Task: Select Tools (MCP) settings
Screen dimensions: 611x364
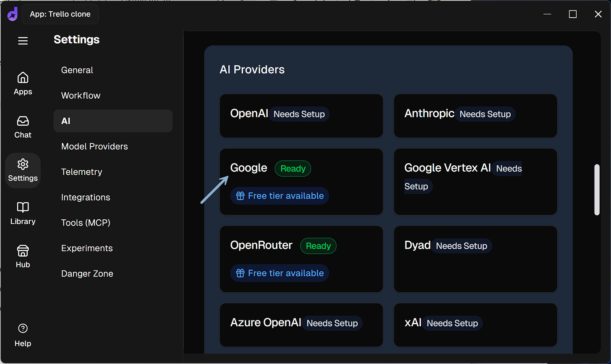Action: point(85,223)
